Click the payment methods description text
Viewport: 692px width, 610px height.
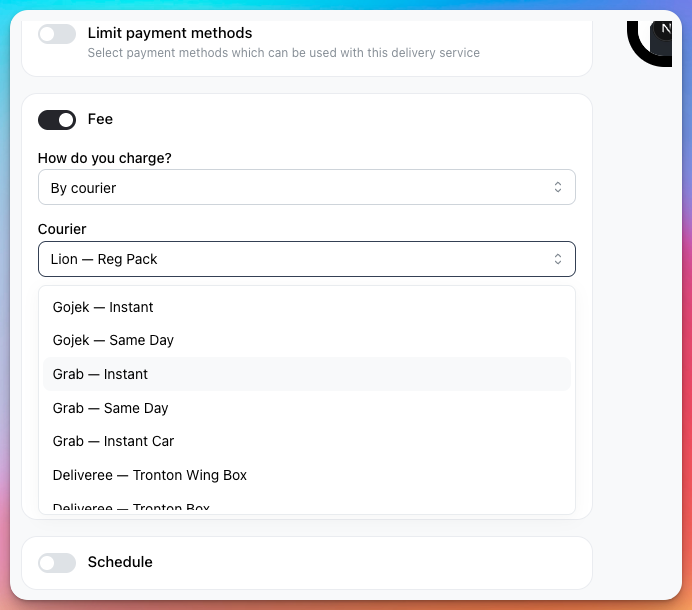(x=284, y=53)
